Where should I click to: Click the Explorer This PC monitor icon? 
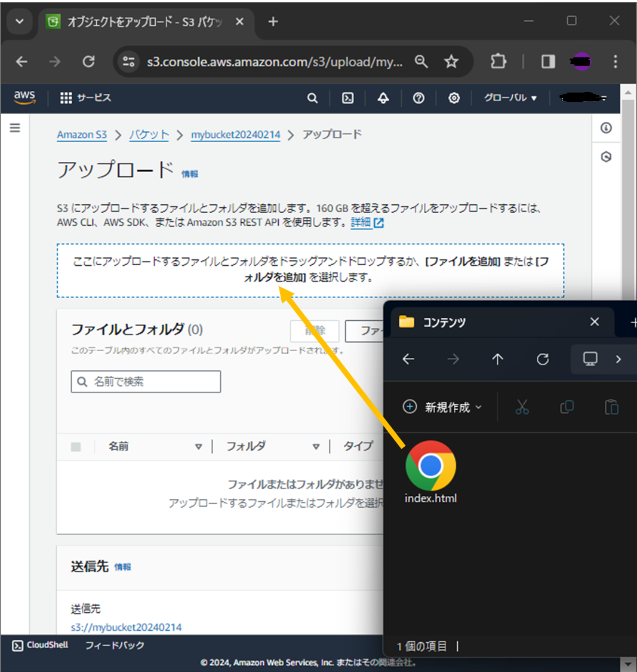point(590,359)
